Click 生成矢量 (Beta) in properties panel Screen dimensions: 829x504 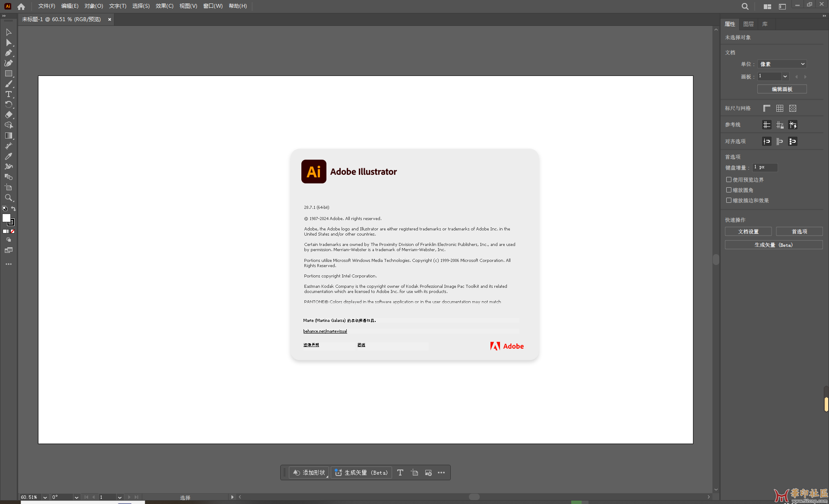point(774,245)
